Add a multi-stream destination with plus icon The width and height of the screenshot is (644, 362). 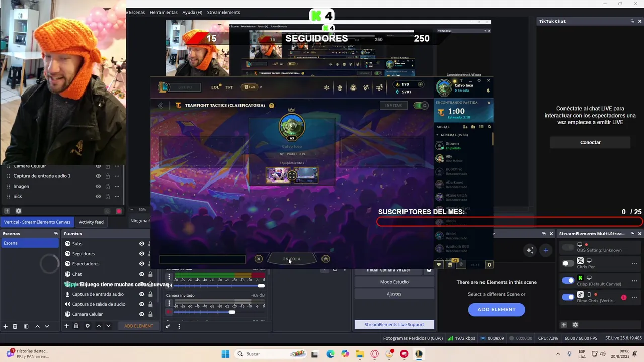pos(564,325)
